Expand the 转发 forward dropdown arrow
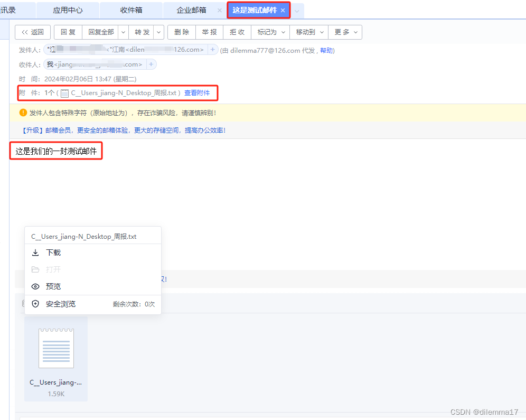The width and height of the screenshot is (526, 420). tap(158, 32)
